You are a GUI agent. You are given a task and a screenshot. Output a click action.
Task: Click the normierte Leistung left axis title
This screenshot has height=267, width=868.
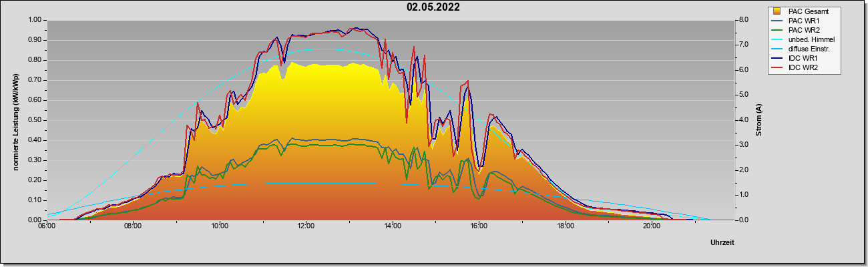[15, 120]
